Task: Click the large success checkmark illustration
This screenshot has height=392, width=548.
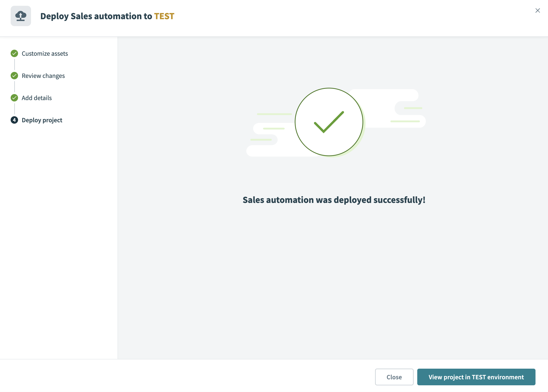Action: tap(329, 122)
